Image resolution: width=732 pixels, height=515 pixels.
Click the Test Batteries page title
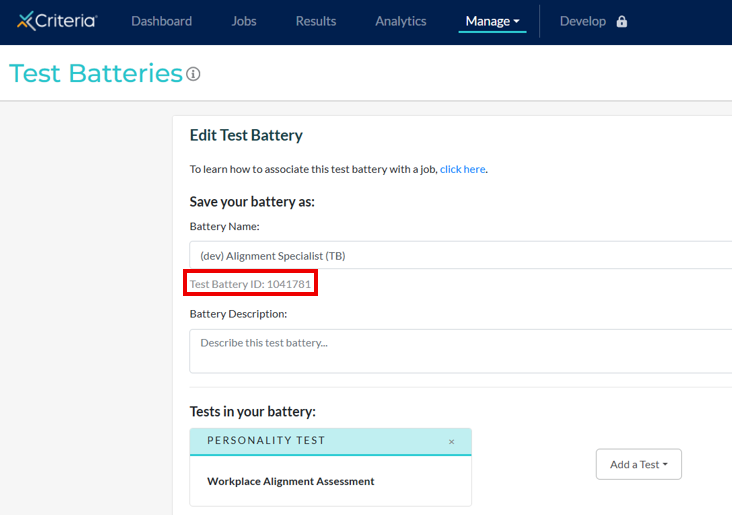coord(96,73)
